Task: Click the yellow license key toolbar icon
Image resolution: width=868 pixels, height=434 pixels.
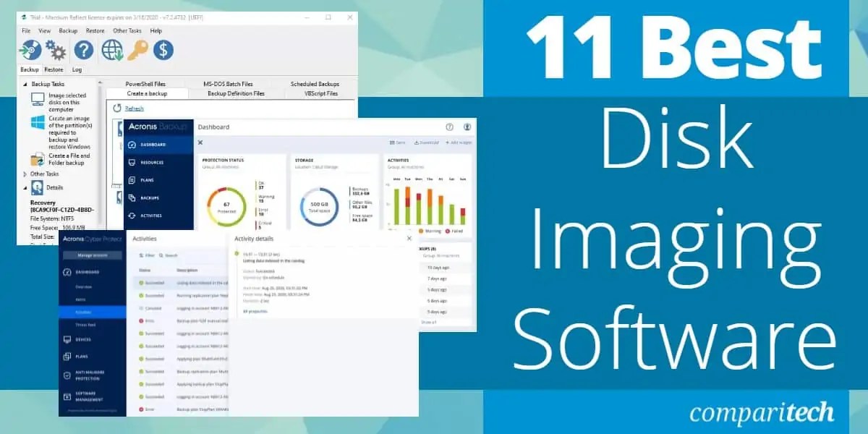Action: coord(138,49)
